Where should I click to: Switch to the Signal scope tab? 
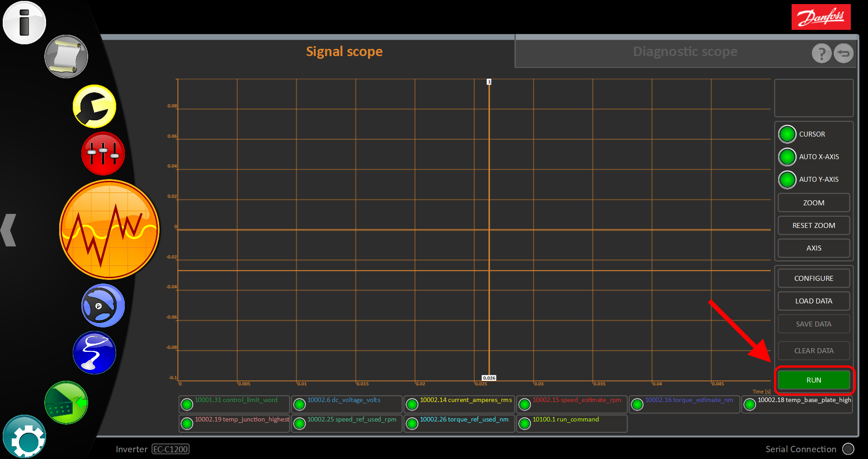[x=344, y=52]
